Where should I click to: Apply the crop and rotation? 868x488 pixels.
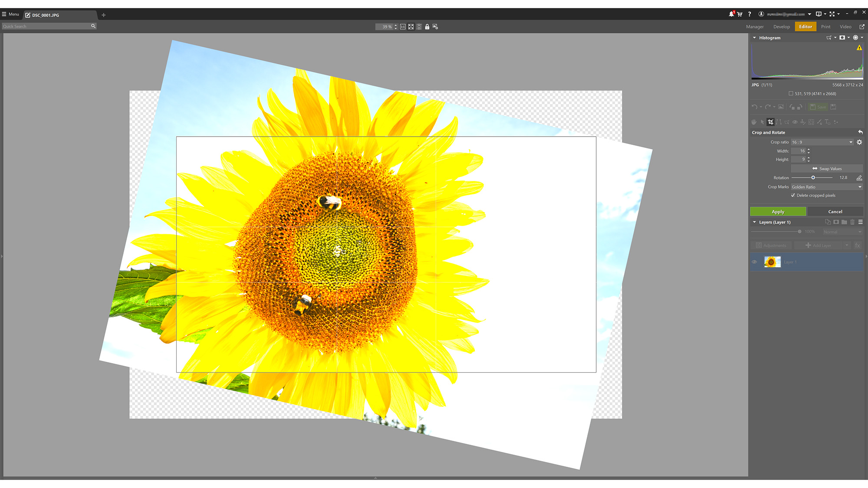pos(778,212)
